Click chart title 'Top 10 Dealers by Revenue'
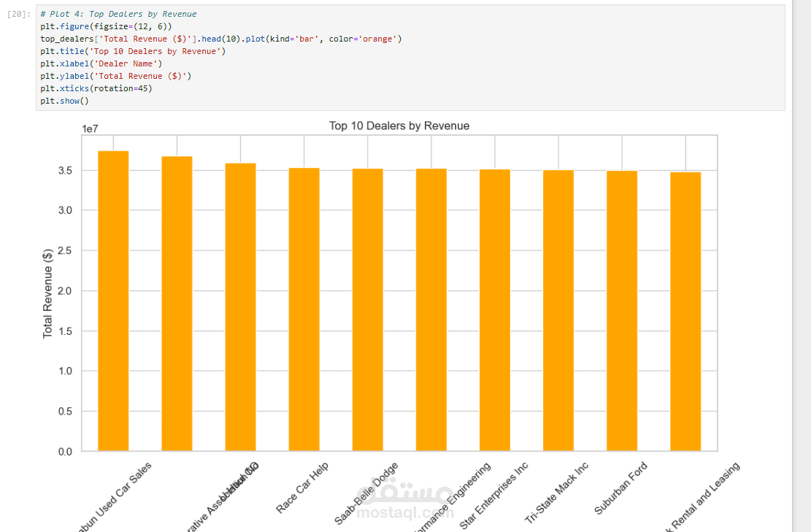The image size is (811, 532). point(399,126)
